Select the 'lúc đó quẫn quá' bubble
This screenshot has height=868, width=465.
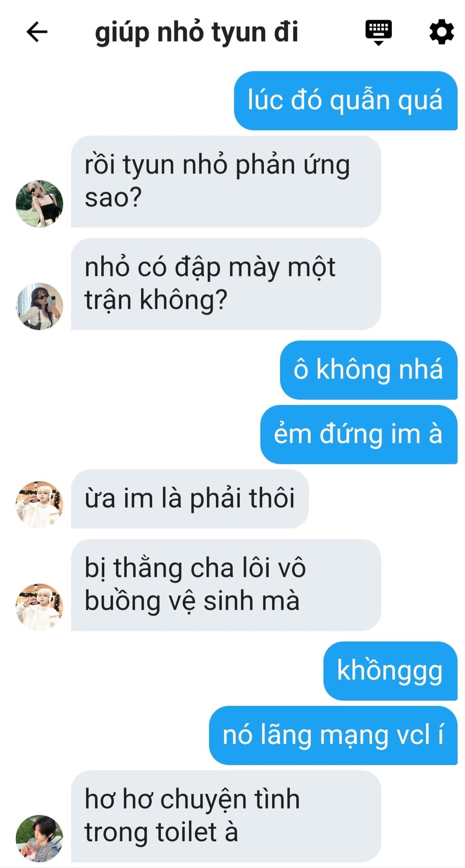[346, 100]
